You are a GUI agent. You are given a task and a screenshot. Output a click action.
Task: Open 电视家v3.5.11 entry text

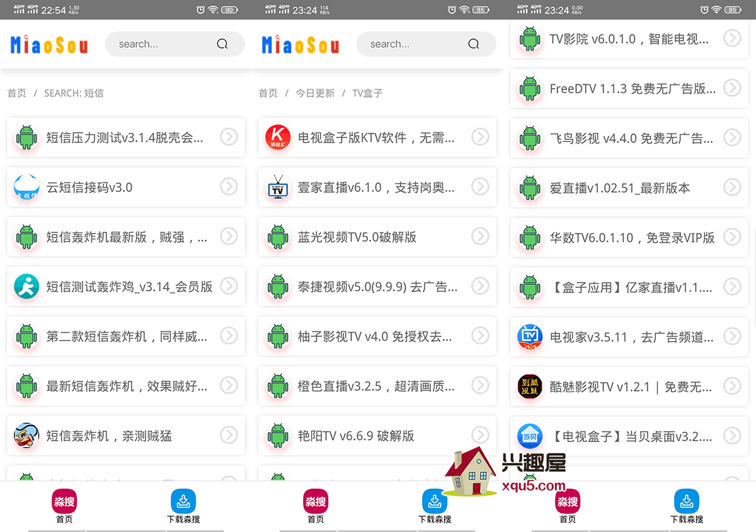[631, 337]
